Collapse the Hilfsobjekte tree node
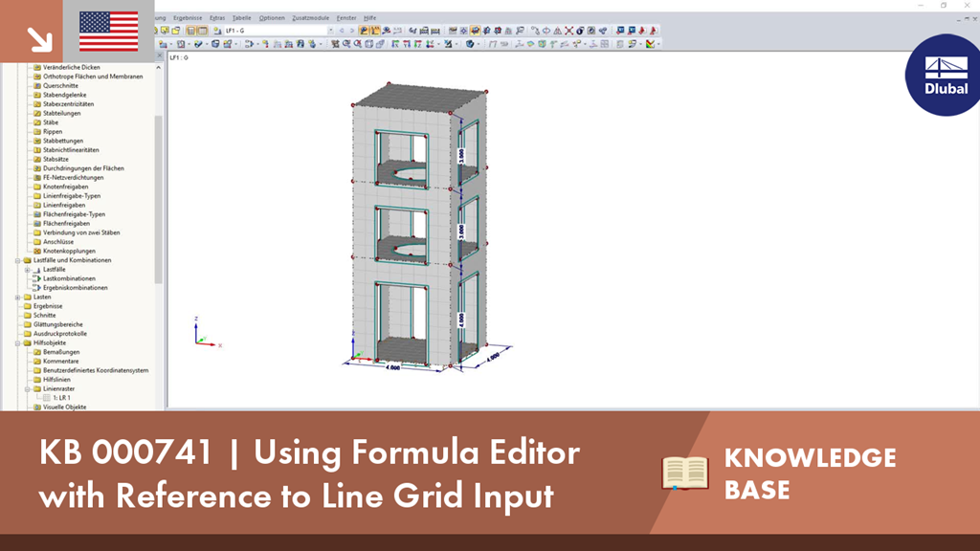The image size is (980, 551). 17,343
